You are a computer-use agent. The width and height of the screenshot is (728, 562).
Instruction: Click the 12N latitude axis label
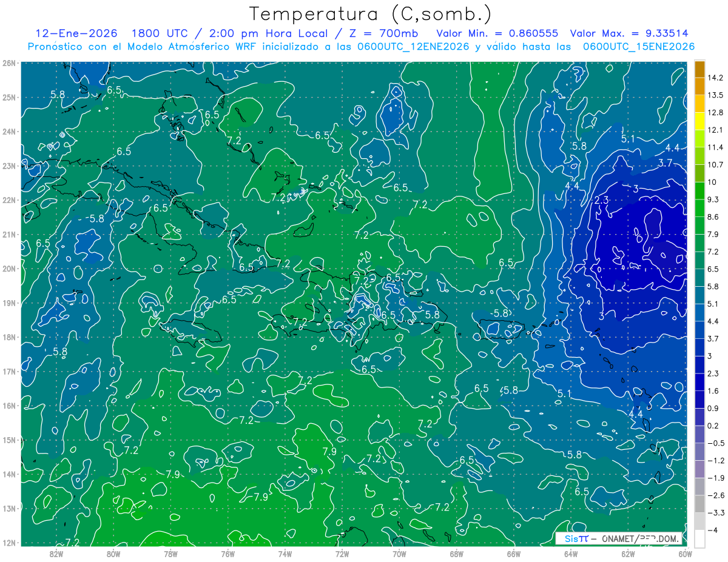8,543
